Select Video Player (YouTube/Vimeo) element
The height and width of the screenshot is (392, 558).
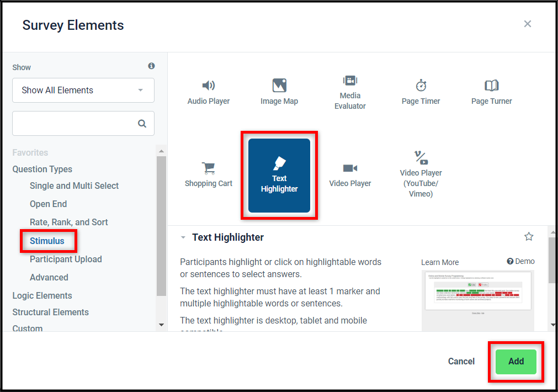click(x=421, y=175)
